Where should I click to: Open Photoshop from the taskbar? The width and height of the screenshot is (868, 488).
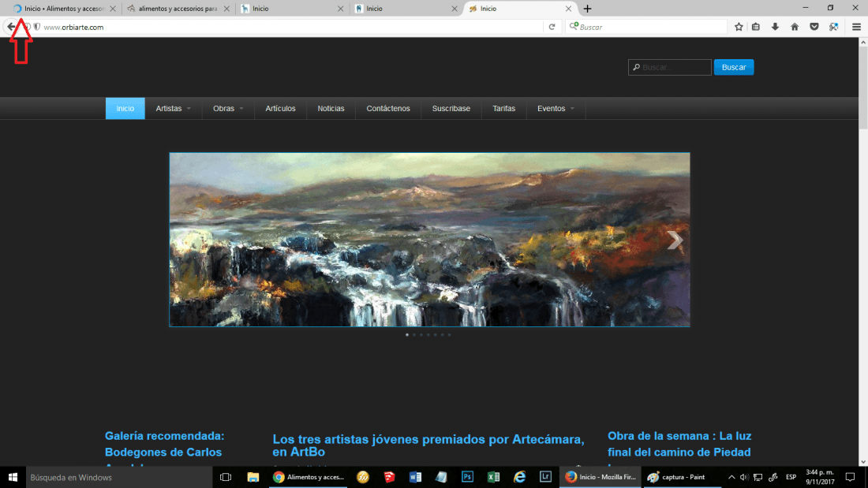(467, 477)
